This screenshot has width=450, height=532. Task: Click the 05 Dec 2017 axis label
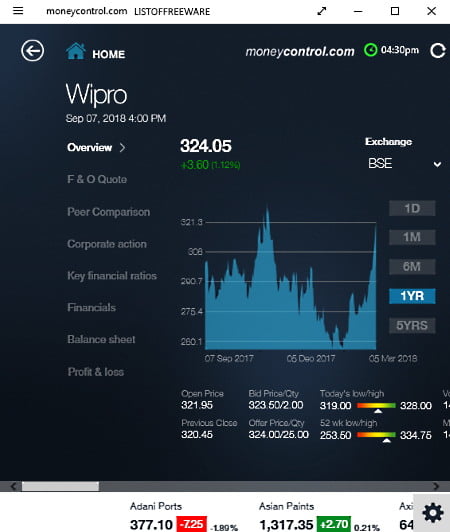311,359
